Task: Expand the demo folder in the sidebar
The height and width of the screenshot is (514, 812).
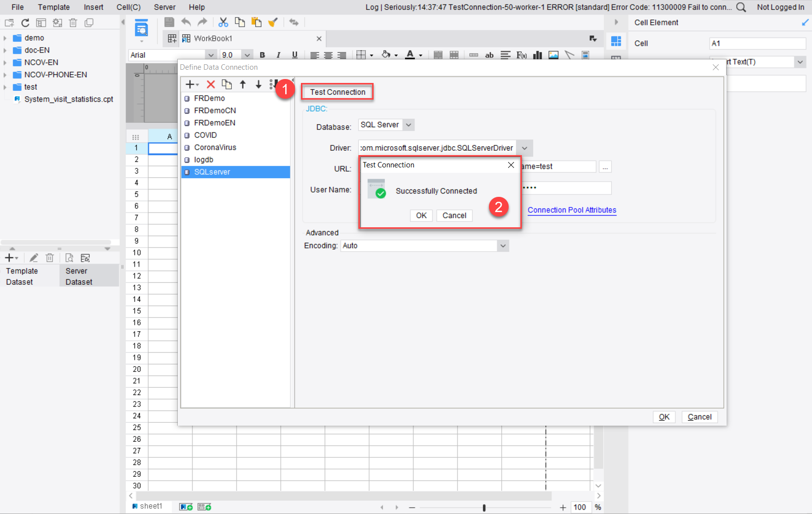Action: [x=5, y=37]
